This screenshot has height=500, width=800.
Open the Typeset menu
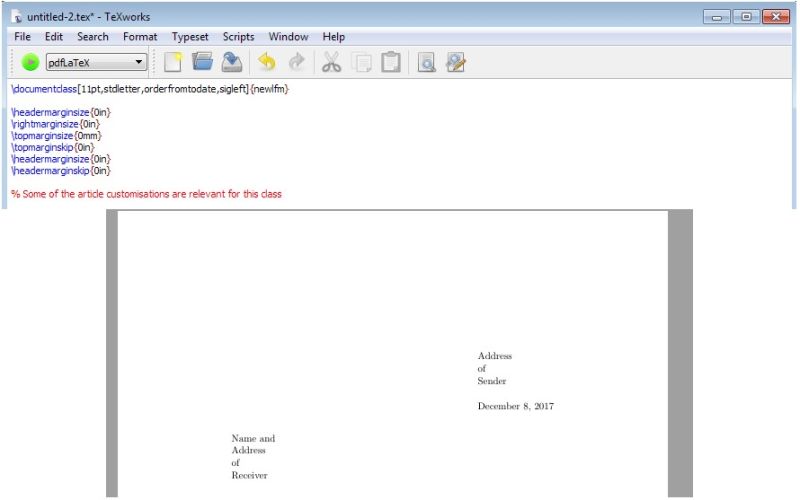[x=190, y=37]
